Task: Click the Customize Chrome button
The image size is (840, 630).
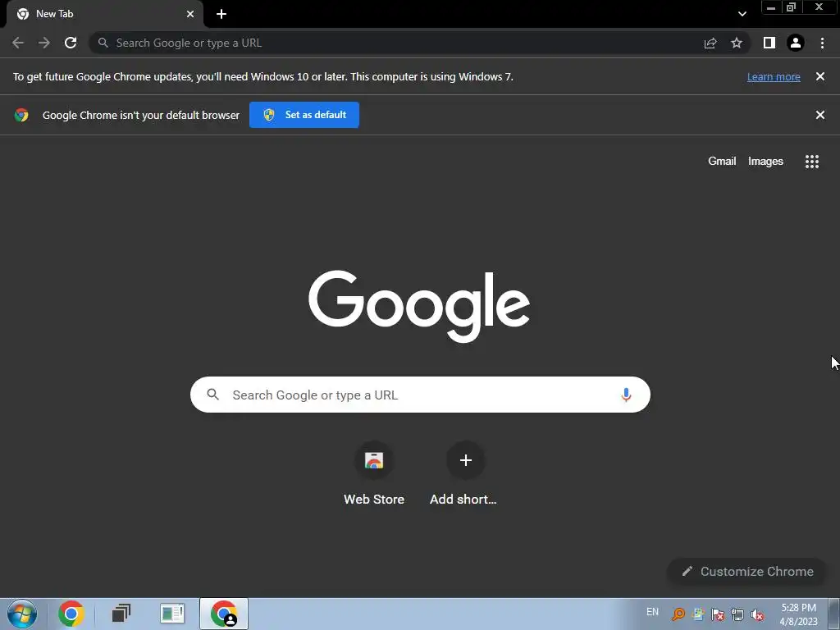Action: [x=747, y=572]
